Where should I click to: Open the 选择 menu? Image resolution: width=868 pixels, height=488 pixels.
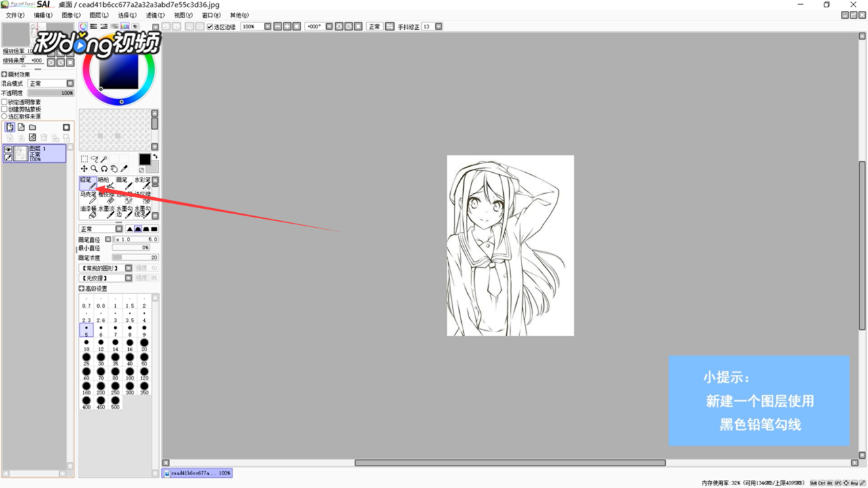pyautogui.click(x=127, y=15)
